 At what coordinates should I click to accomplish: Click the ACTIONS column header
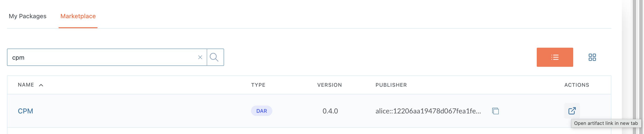tap(576, 85)
